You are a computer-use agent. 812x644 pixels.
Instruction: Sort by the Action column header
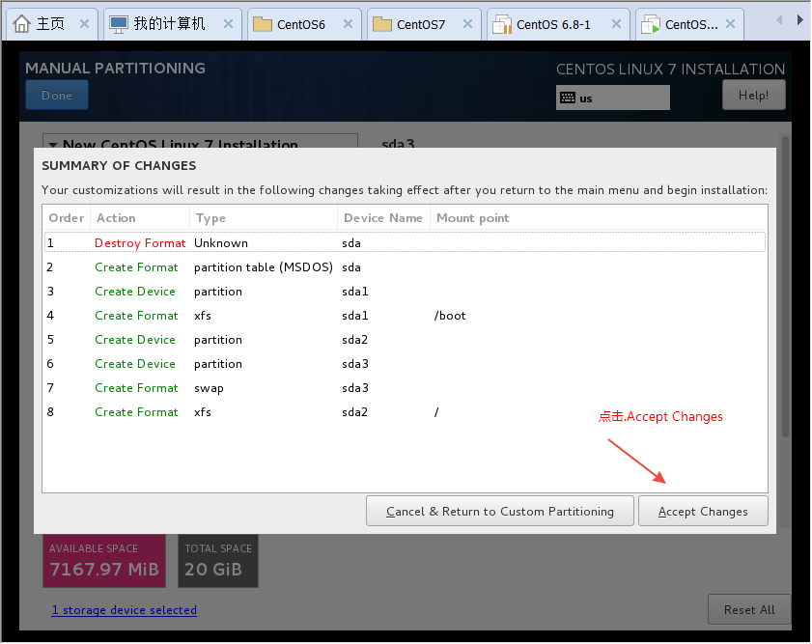(140, 218)
